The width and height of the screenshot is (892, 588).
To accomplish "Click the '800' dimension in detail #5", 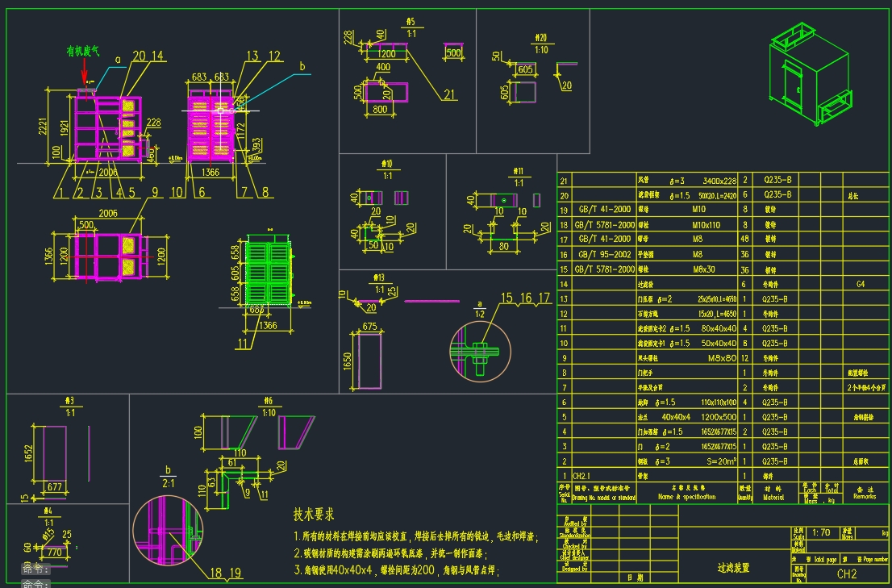I will [x=380, y=109].
